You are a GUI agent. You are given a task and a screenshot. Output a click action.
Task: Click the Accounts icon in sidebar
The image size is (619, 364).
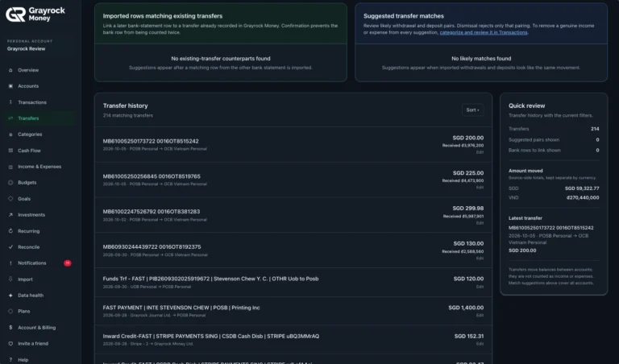[10, 86]
